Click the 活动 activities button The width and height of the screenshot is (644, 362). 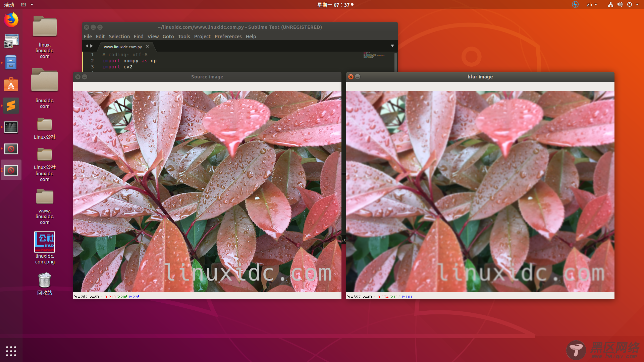click(9, 5)
